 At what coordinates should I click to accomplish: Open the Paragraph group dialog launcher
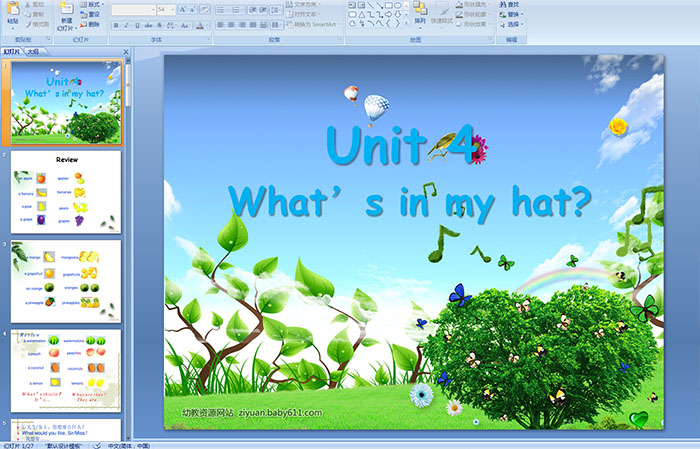coord(340,40)
